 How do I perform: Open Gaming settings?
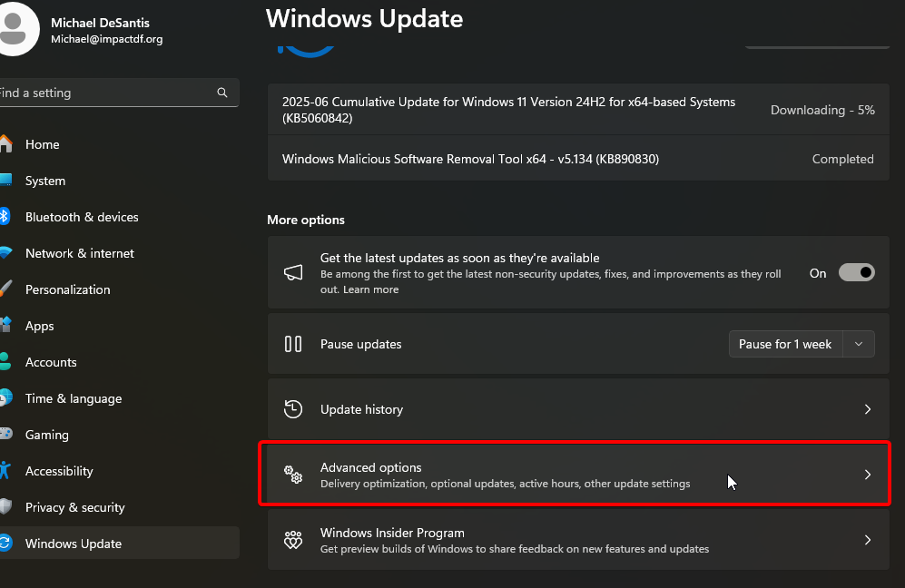point(47,435)
